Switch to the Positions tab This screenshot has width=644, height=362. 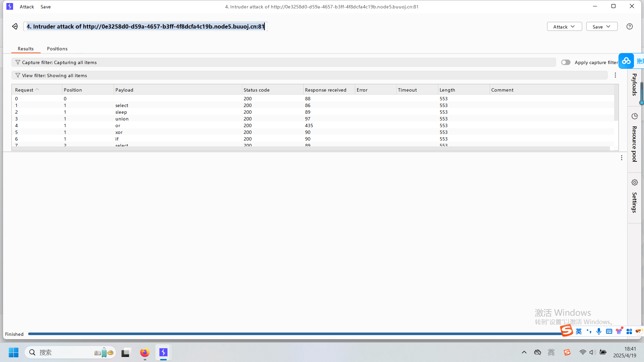57,49
